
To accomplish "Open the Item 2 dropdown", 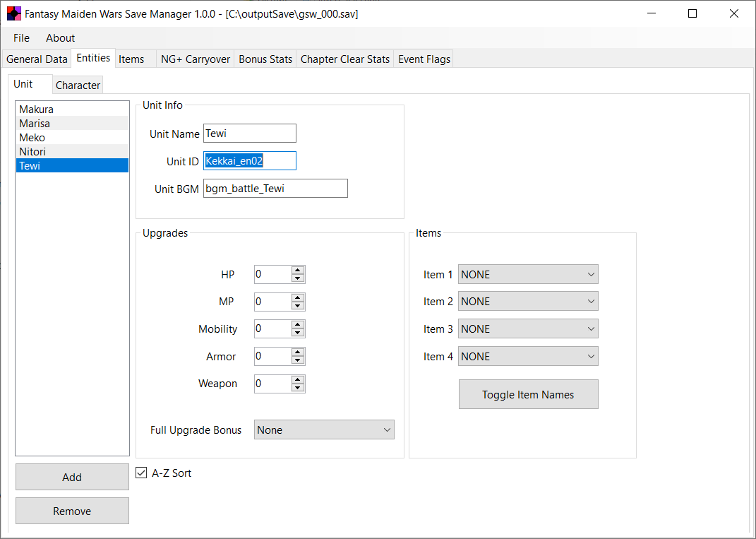I will click(x=528, y=302).
